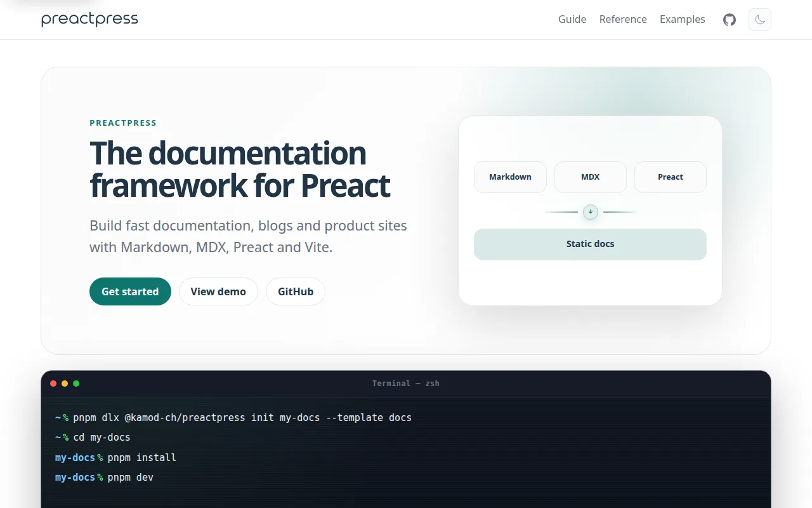Image resolution: width=812 pixels, height=508 pixels.
Task: Click the View demo button
Action: click(x=218, y=291)
